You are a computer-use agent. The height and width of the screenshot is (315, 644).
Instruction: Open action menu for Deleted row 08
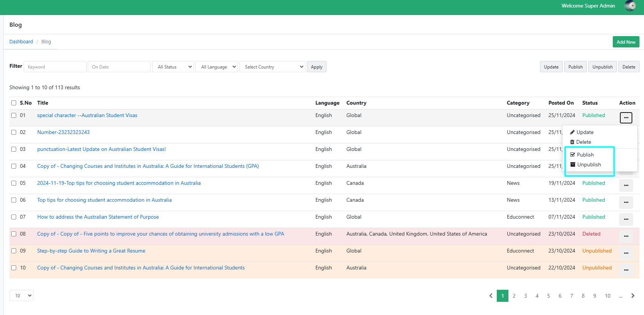click(626, 236)
